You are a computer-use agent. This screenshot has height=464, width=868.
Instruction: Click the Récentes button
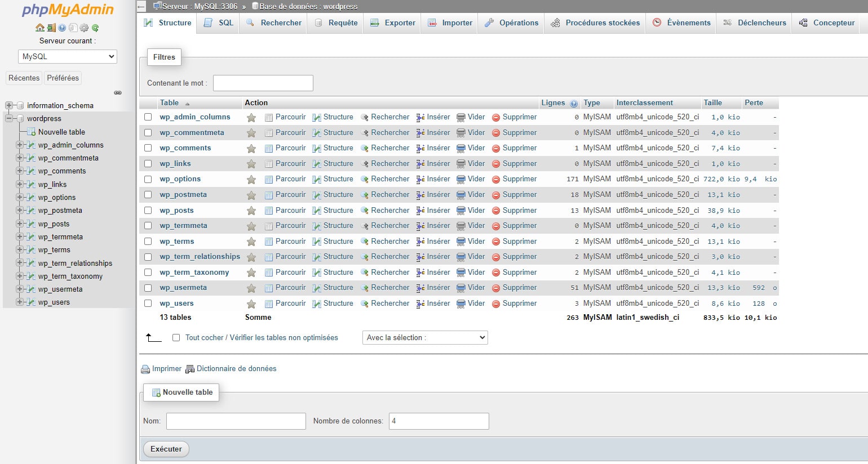pos(24,78)
